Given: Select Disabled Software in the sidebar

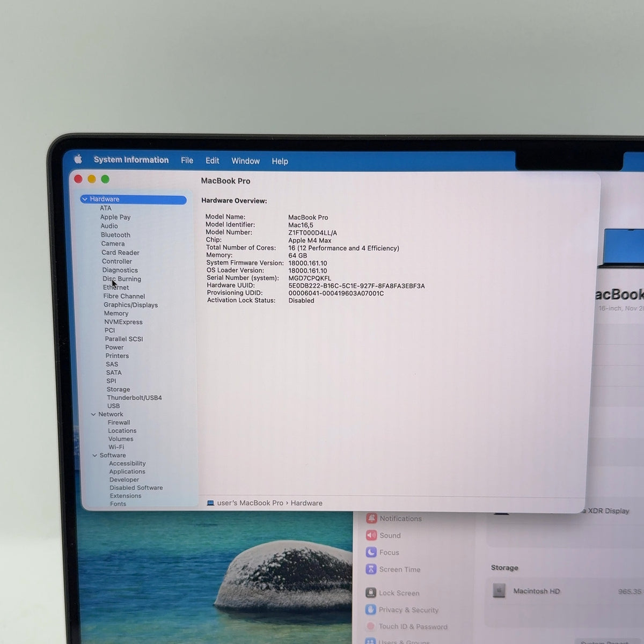Looking at the screenshot, I should [x=136, y=488].
